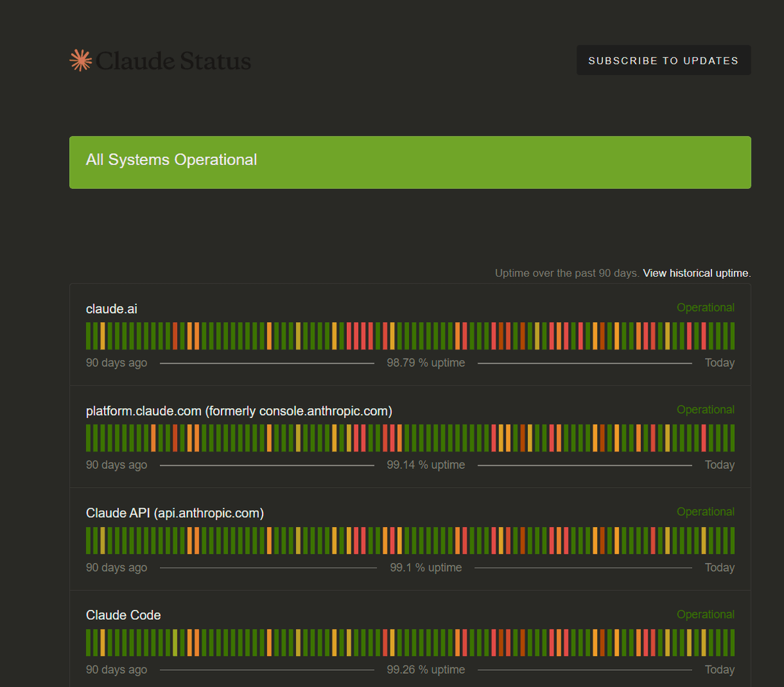Click the Operational status next to claude.ai
784x687 pixels.
705,307
